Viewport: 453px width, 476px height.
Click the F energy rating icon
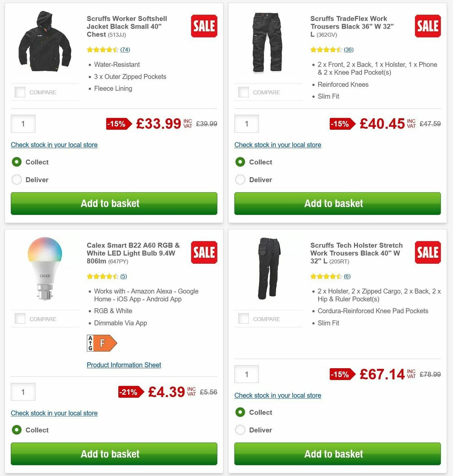click(x=101, y=343)
